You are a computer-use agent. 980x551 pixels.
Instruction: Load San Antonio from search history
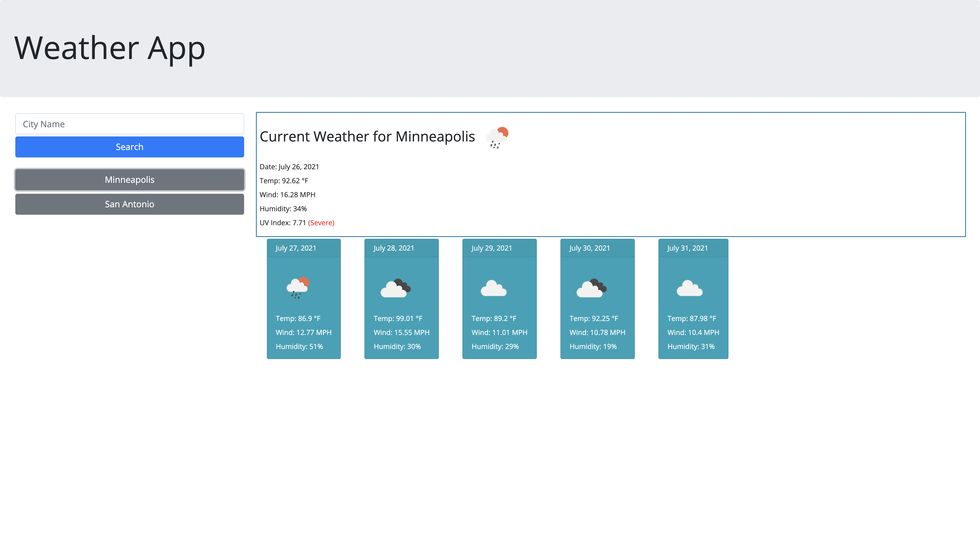click(129, 204)
